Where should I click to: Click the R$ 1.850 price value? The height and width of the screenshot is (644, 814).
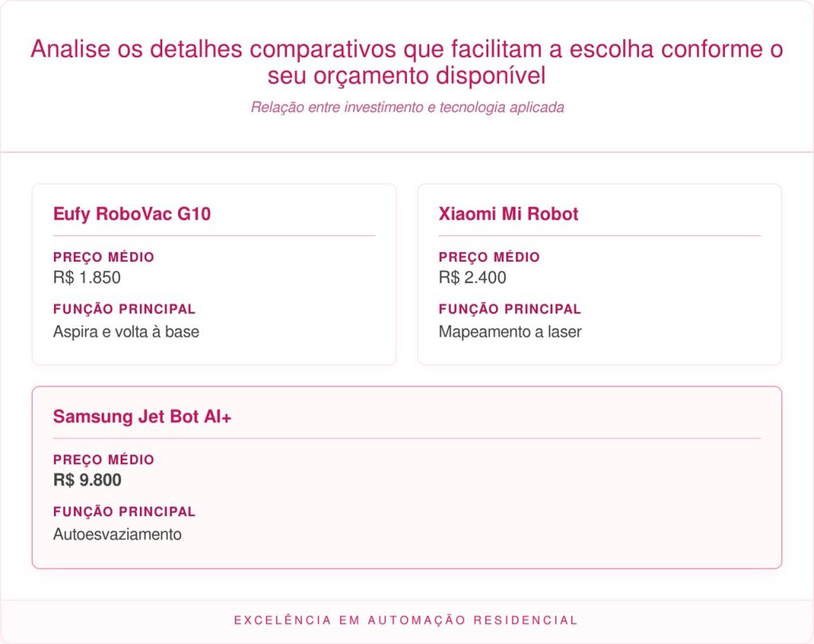click(x=87, y=277)
